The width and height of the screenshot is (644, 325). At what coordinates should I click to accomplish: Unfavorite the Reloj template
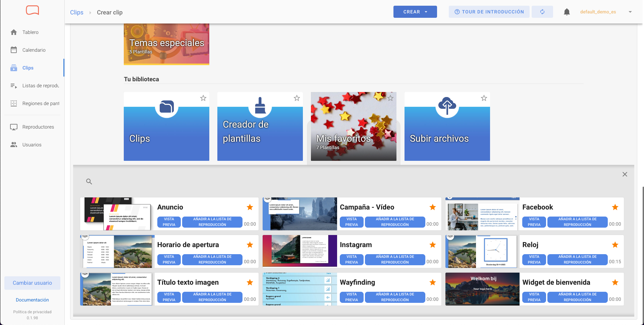click(615, 245)
